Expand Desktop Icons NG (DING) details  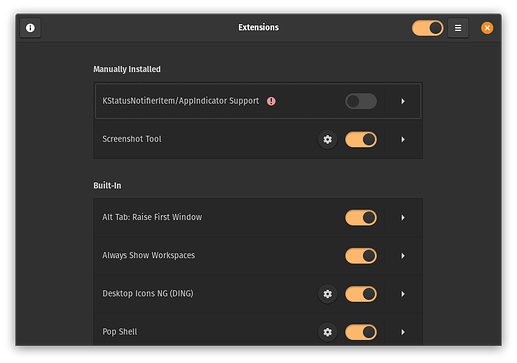click(x=403, y=294)
